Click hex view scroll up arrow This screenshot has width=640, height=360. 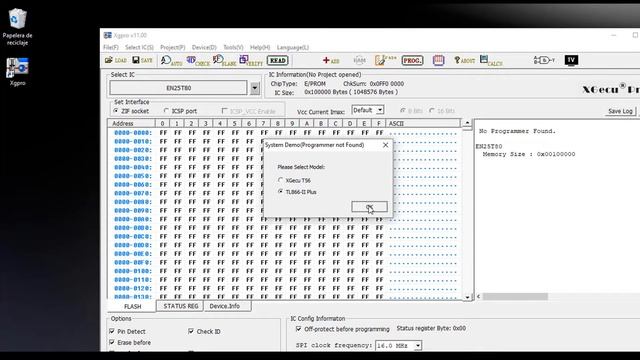467,123
